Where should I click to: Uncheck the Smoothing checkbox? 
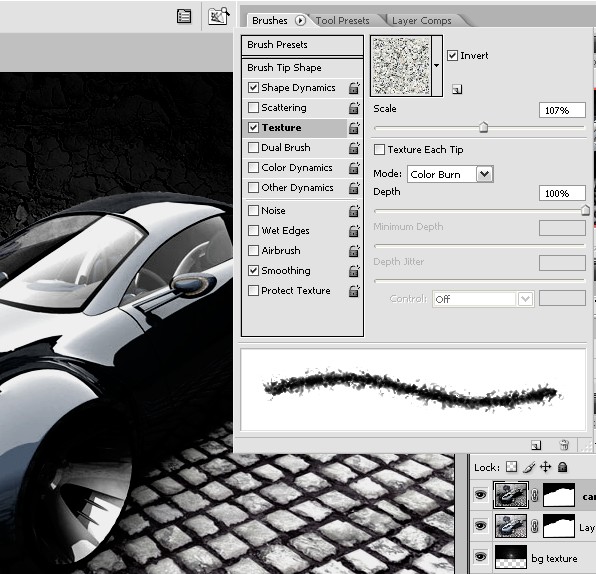pos(254,270)
